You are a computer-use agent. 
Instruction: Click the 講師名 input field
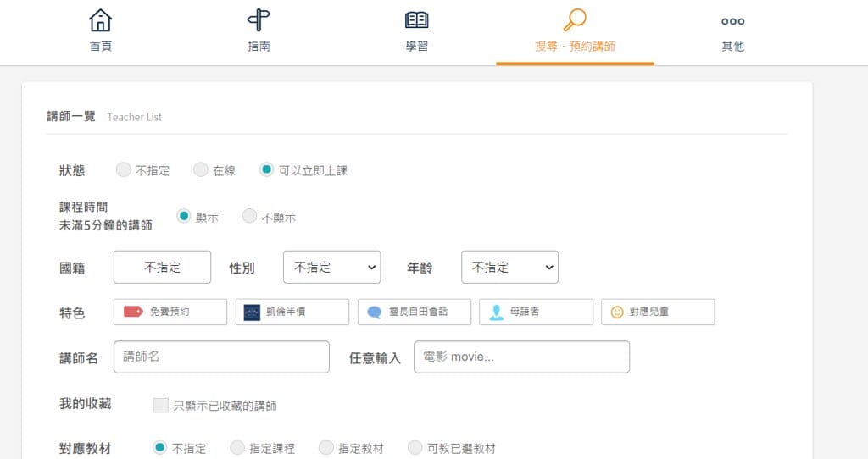[221, 357]
